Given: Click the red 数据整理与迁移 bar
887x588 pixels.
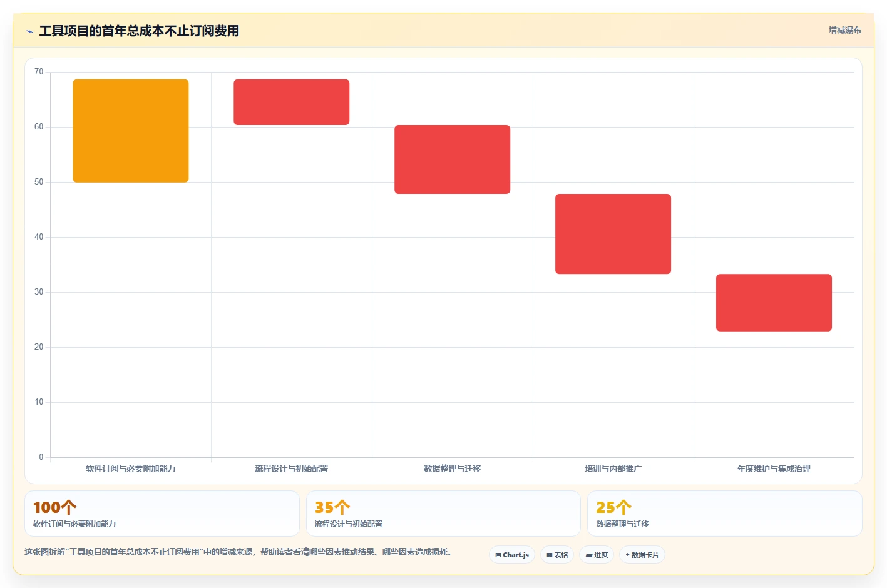Looking at the screenshot, I should click(x=453, y=160).
